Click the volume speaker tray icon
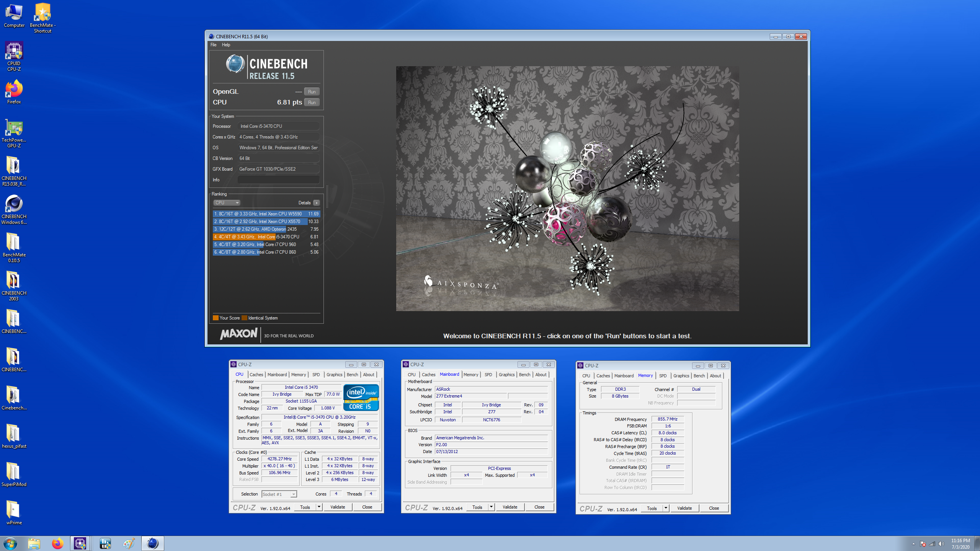Image resolution: width=980 pixels, height=551 pixels. click(941, 544)
